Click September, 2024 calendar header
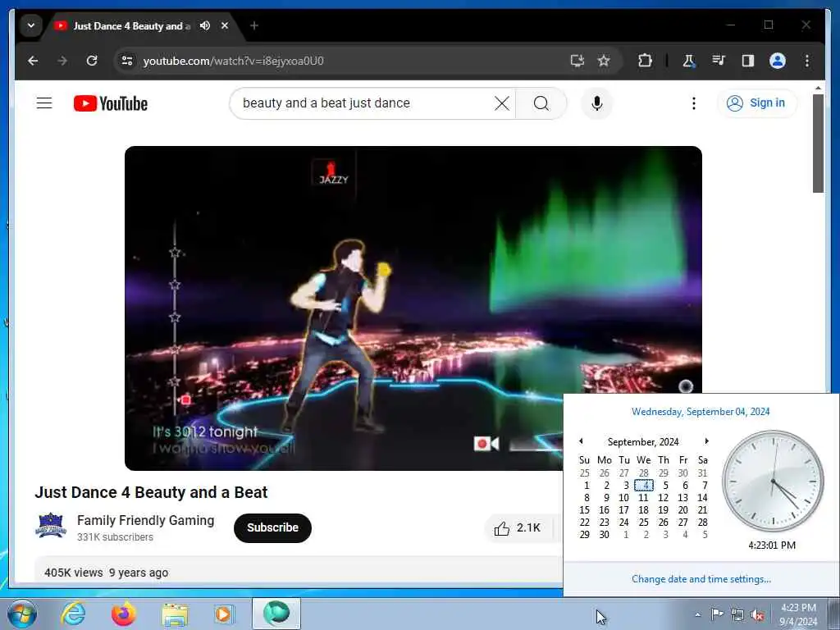The image size is (840, 630). pos(643,441)
